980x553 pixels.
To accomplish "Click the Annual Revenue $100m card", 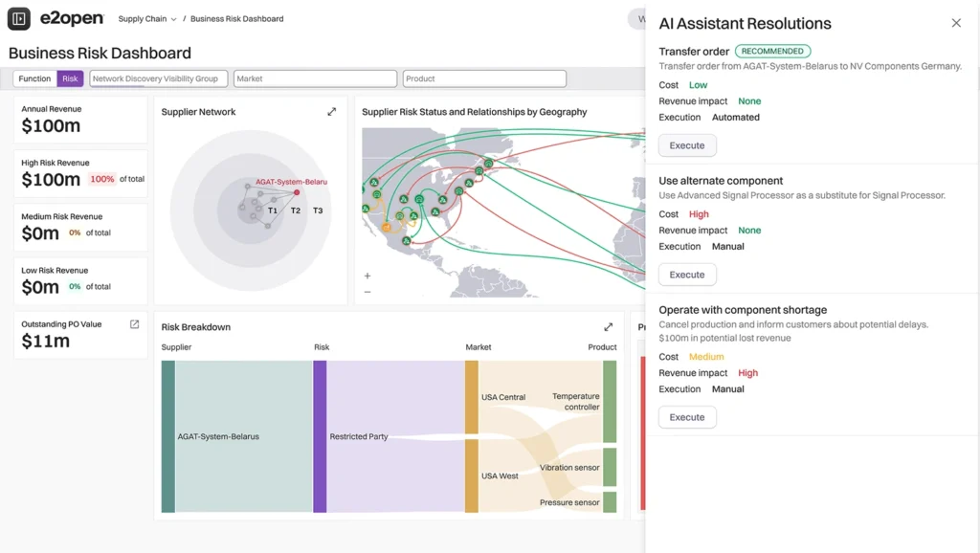I will (80, 120).
